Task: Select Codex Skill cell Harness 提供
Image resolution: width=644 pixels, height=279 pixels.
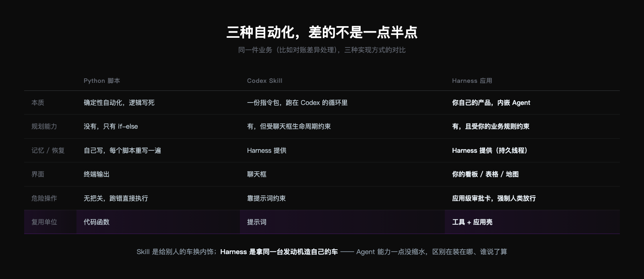Action: [x=267, y=150]
